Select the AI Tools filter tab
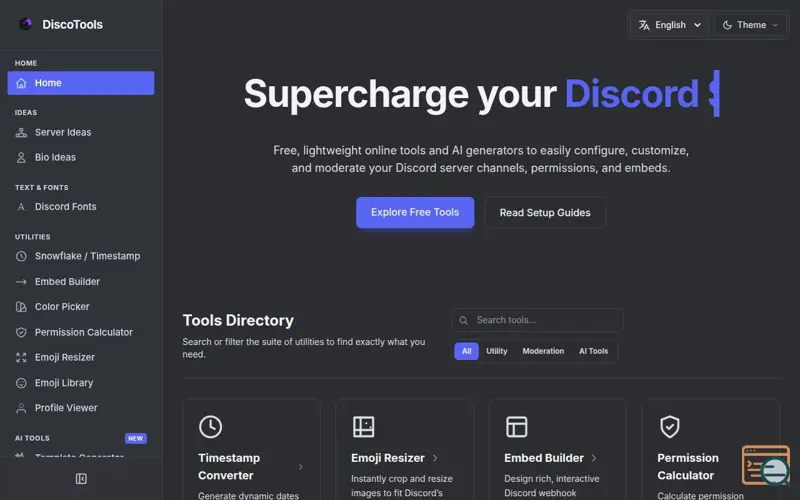This screenshot has width=800, height=500. (x=593, y=351)
